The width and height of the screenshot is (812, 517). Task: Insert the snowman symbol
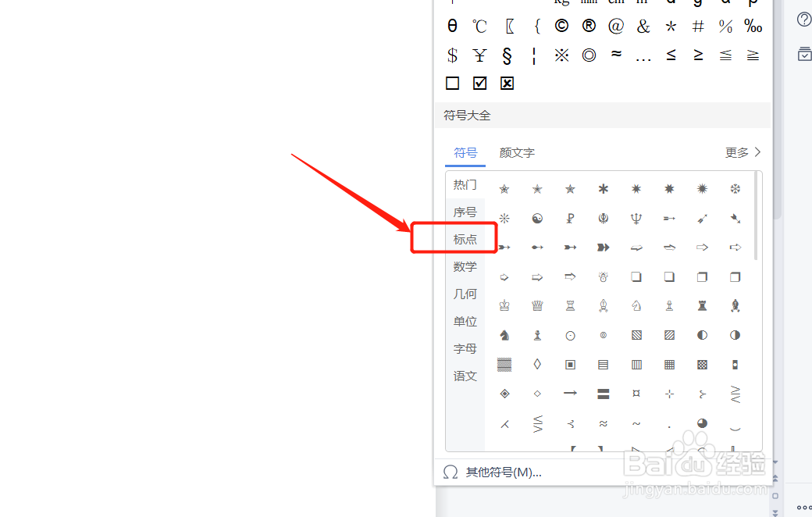(x=604, y=276)
